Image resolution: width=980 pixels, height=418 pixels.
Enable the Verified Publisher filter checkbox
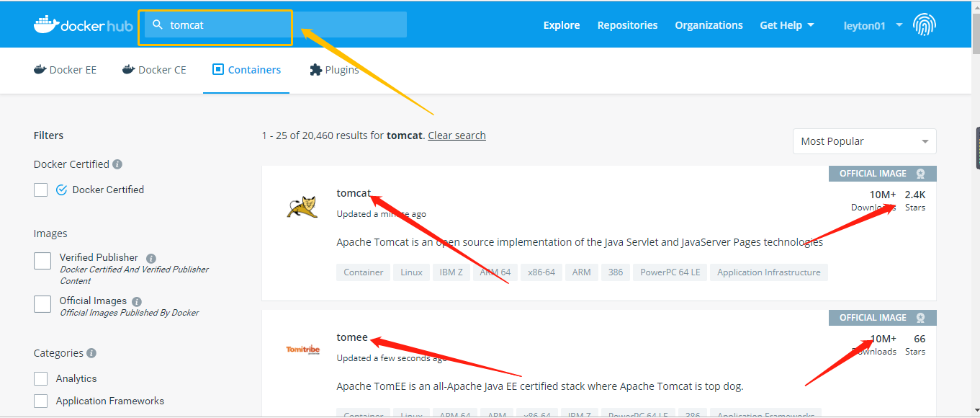click(42, 260)
